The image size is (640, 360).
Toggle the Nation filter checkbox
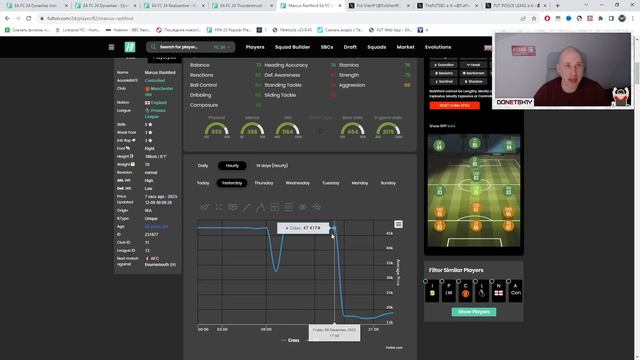pyautogui.click(x=492, y=281)
